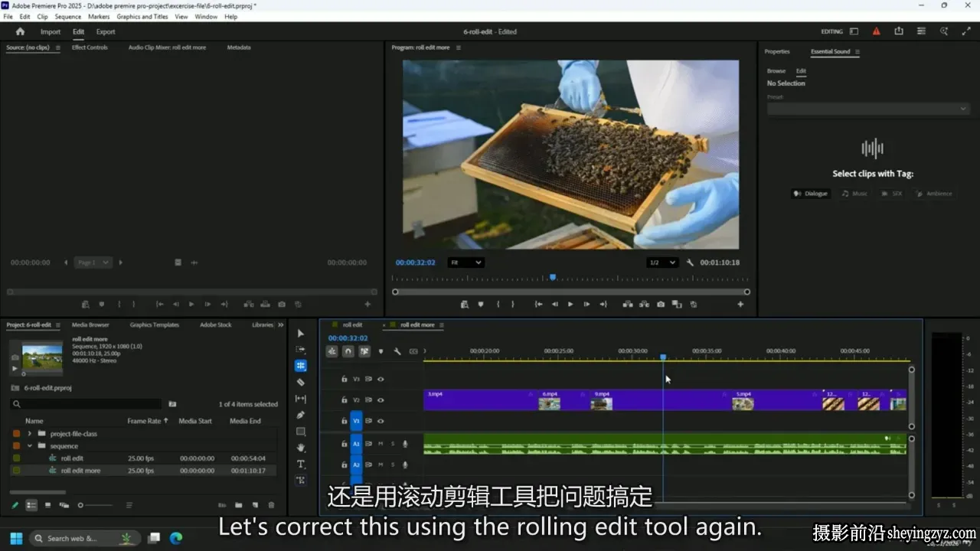Image resolution: width=980 pixels, height=551 pixels.
Task: Open the Markers menu
Action: point(99,16)
